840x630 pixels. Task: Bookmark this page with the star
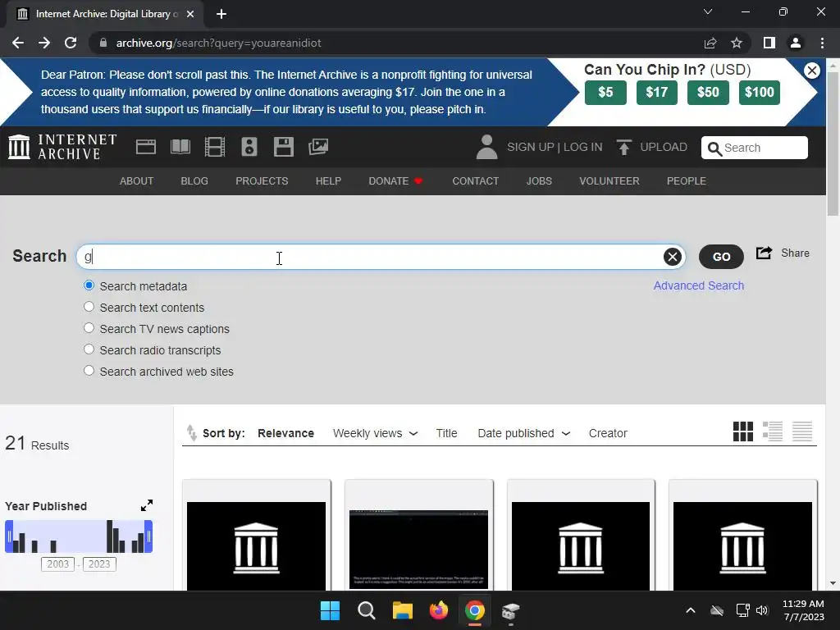737,43
